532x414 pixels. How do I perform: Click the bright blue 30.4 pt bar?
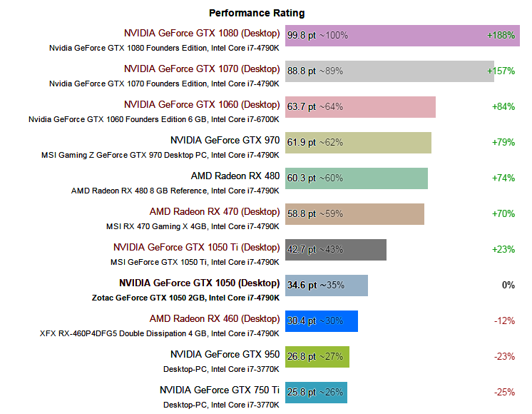coord(322,321)
